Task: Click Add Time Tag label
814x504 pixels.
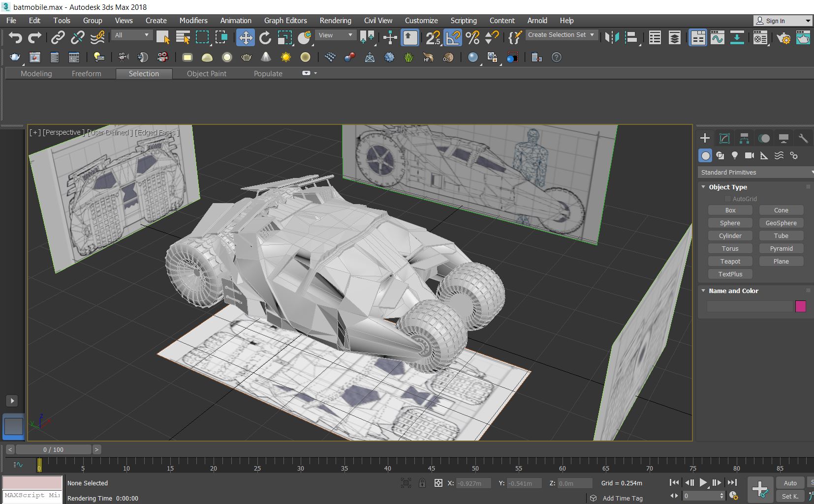Action: [623, 498]
